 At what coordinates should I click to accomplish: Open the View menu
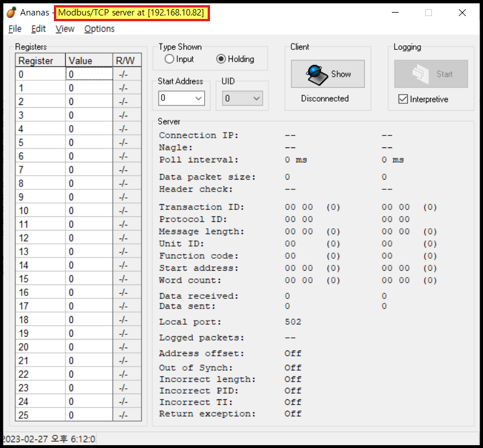click(x=65, y=29)
